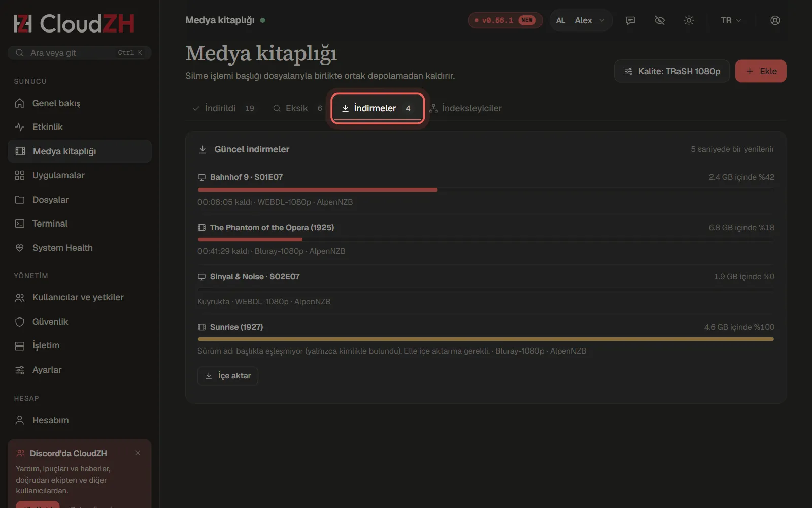Open Uygulamalar apps page
The image size is (812, 508).
(80, 175)
